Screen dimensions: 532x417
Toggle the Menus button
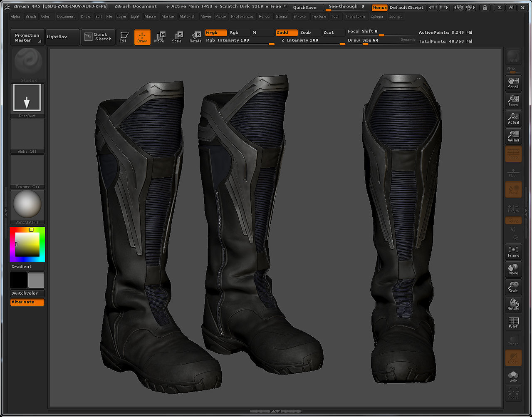pos(379,7)
